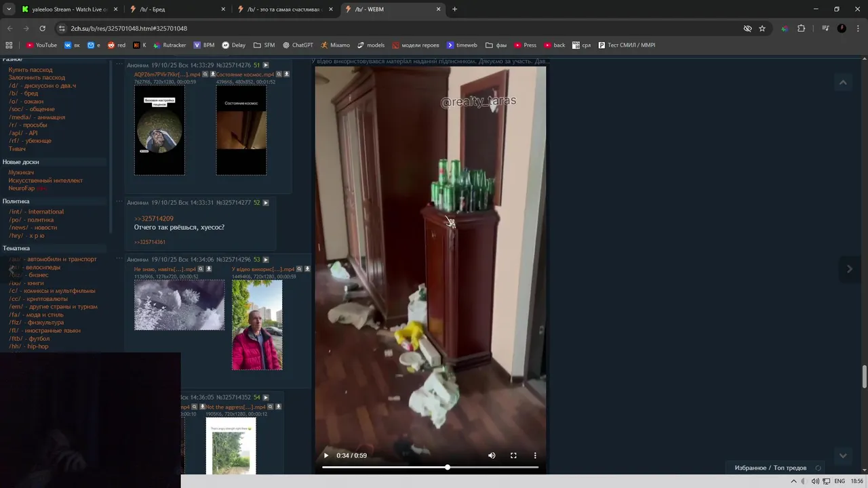Close the /b/ - WEBM tab

(x=438, y=9)
